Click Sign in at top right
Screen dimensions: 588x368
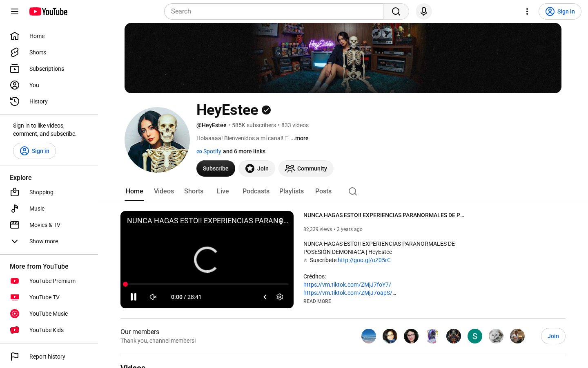click(x=560, y=11)
